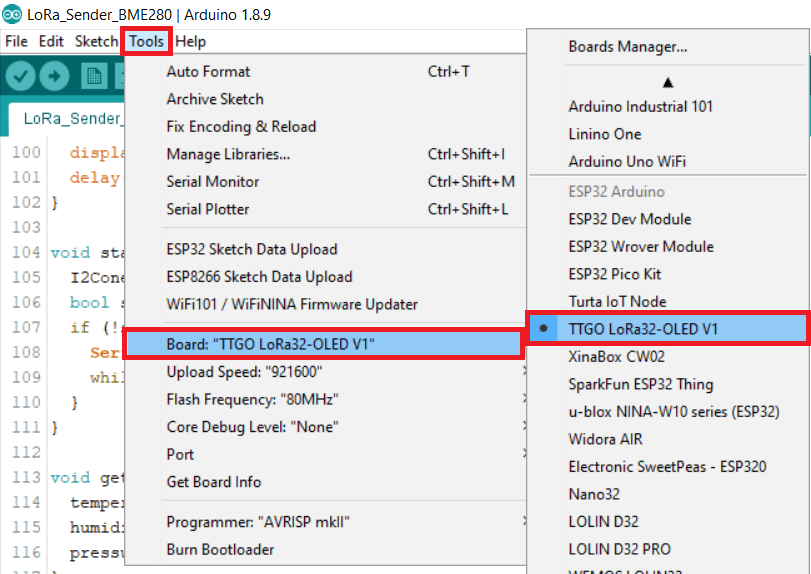The image size is (811, 574).
Task: Open the File menu
Action: point(16,42)
